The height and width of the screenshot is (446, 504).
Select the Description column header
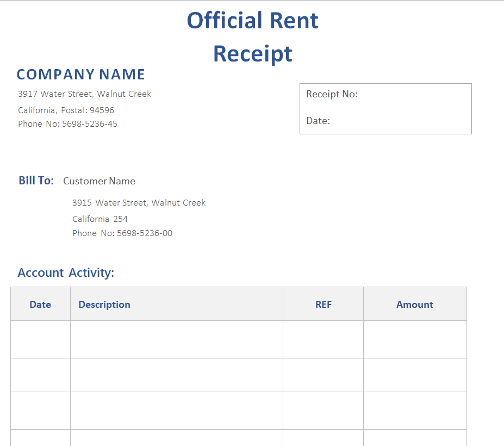(x=104, y=305)
